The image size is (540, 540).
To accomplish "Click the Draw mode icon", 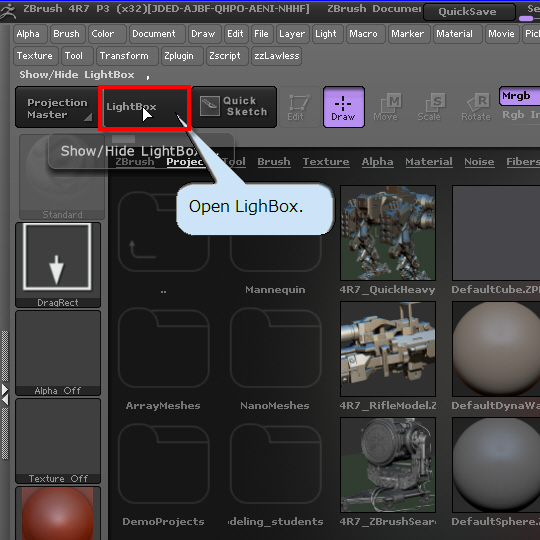I will tap(344, 107).
